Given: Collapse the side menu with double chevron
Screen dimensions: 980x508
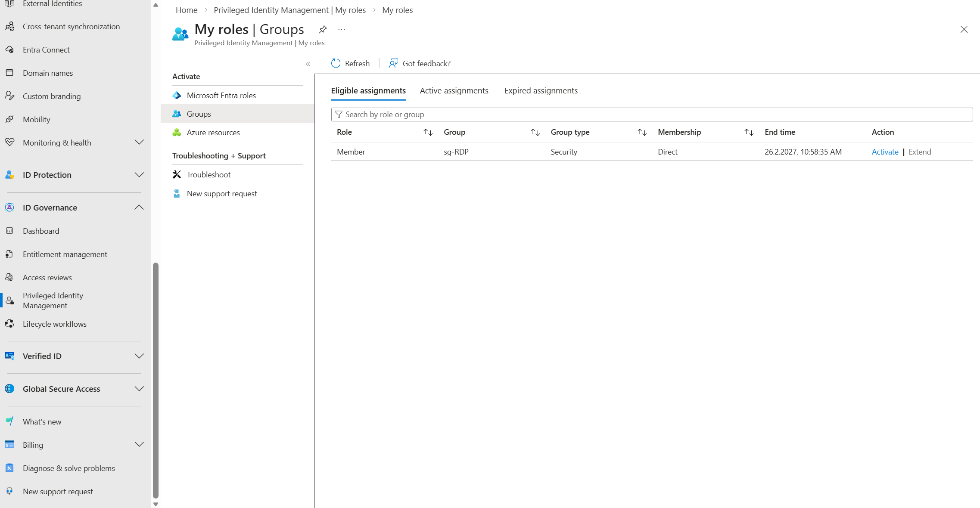Looking at the screenshot, I should 308,64.
